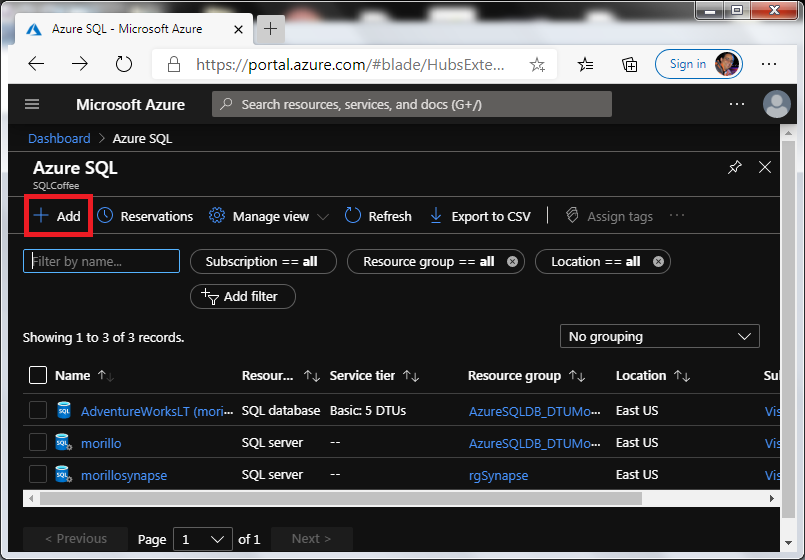The width and height of the screenshot is (805, 560).
Task: Open a new browser tab
Action: 271,29
